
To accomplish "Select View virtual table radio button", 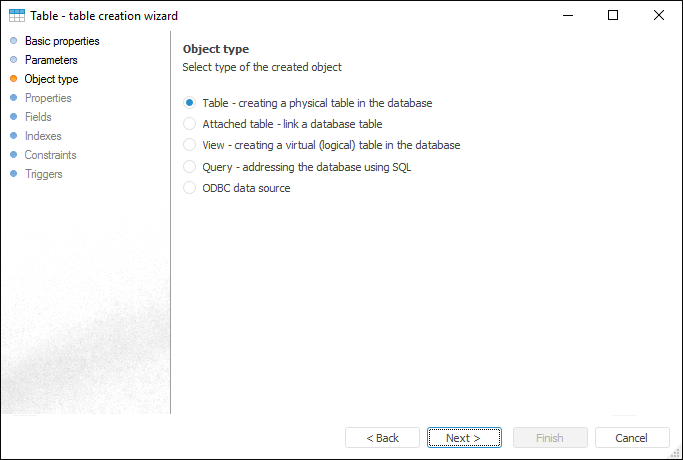I will pyautogui.click(x=190, y=145).
